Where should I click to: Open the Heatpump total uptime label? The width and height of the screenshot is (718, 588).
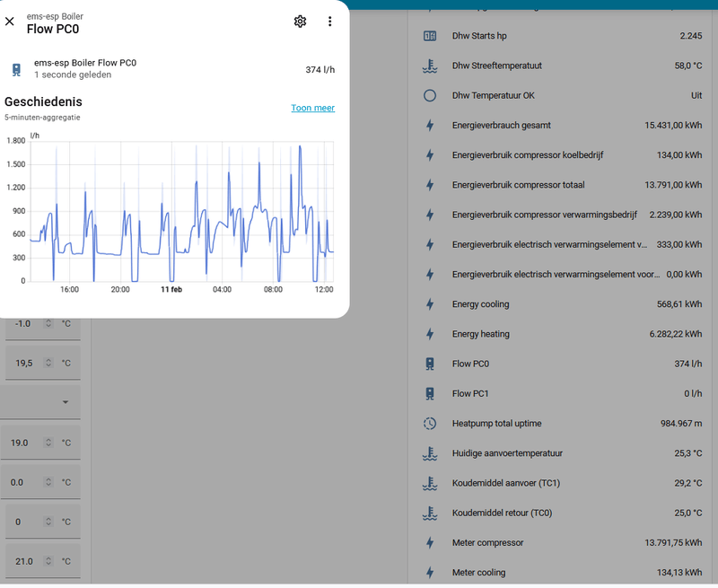pyautogui.click(x=497, y=424)
